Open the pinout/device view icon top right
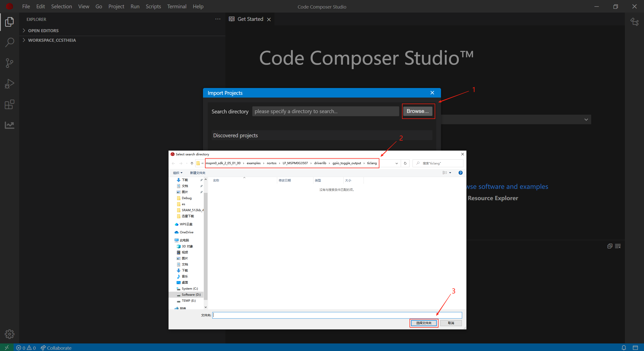The height and width of the screenshot is (351, 644). pyautogui.click(x=635, y=22)
